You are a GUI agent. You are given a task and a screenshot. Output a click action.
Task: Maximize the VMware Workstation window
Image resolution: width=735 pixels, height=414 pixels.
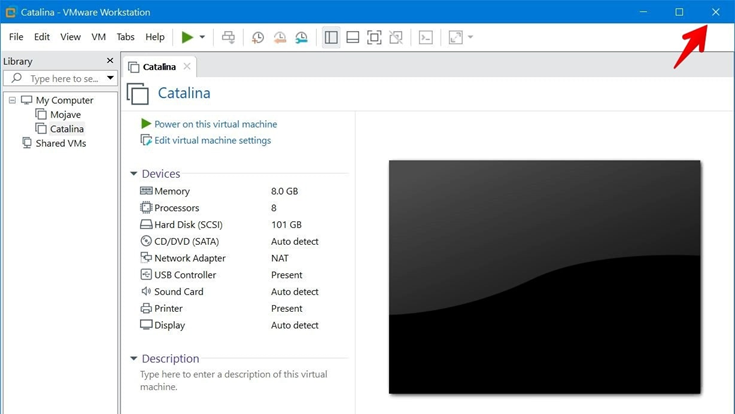[x=679, y=12]
